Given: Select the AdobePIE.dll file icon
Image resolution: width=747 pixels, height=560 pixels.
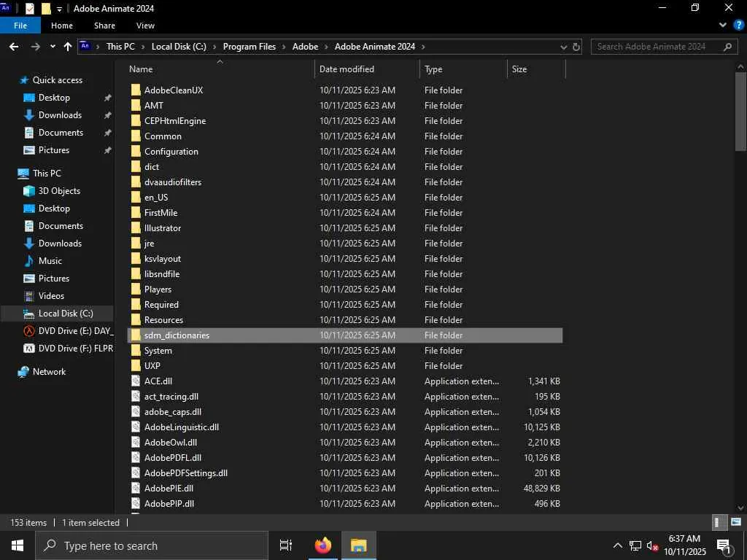Looking at the screenshot, I should 136,488.
